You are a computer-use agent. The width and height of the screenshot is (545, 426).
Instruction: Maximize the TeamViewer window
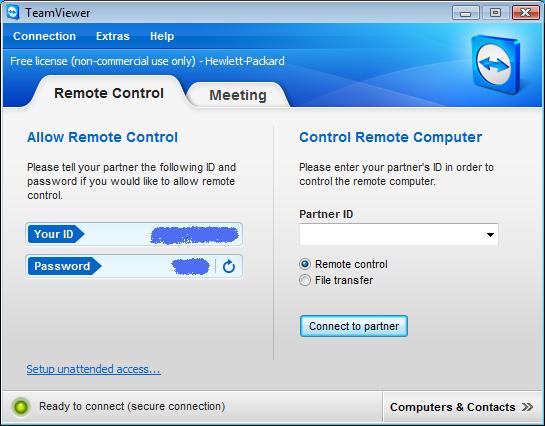tap(496, 13)
